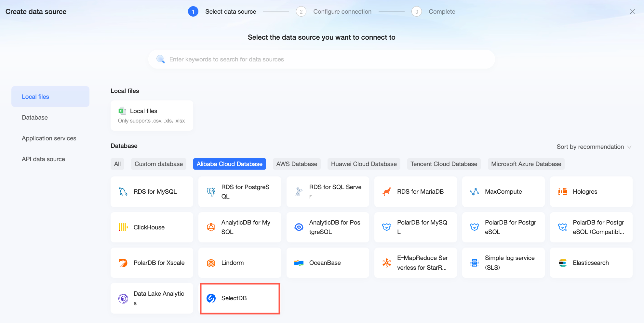Open Local files in the sidebar
The image size is (644, 323).
50,97
